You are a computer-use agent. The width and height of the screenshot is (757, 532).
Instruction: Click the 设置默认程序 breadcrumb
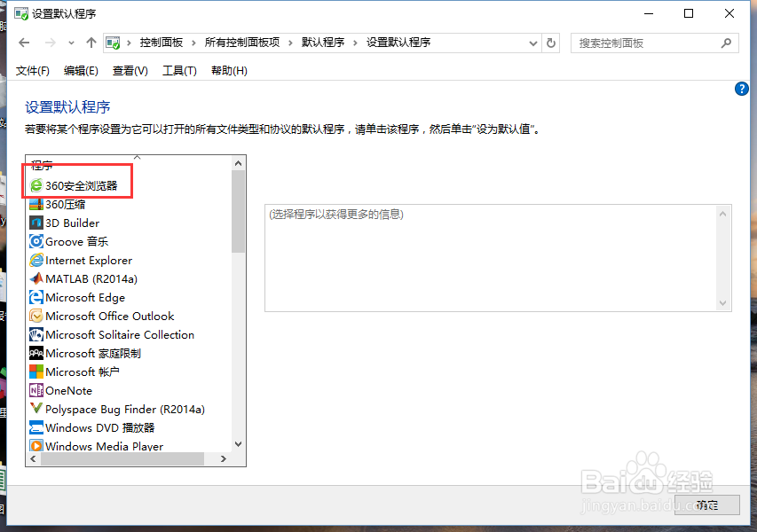click(x=398, y=43)
